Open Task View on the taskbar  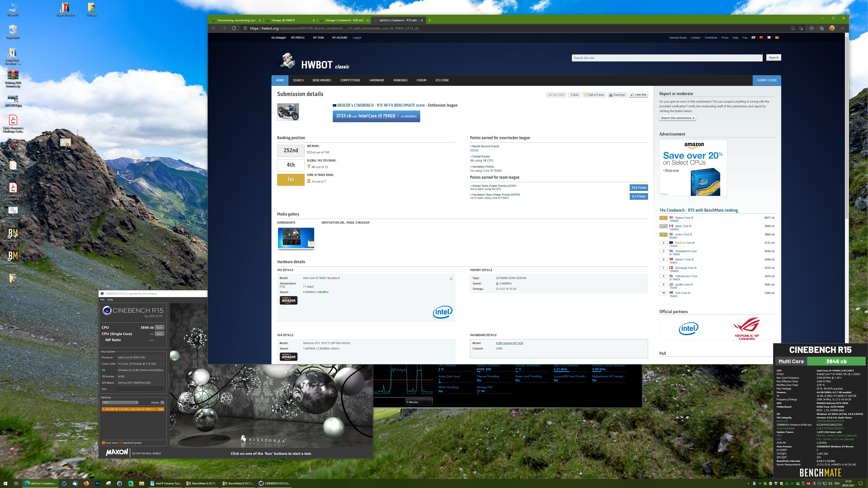(x=16, y=483)
